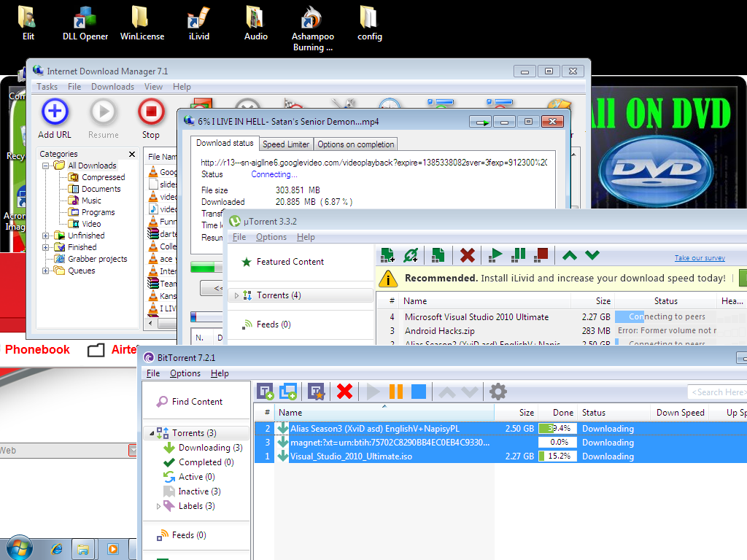Expand Queues category in IDM
The image size is (747, 560).
(46, 271)
